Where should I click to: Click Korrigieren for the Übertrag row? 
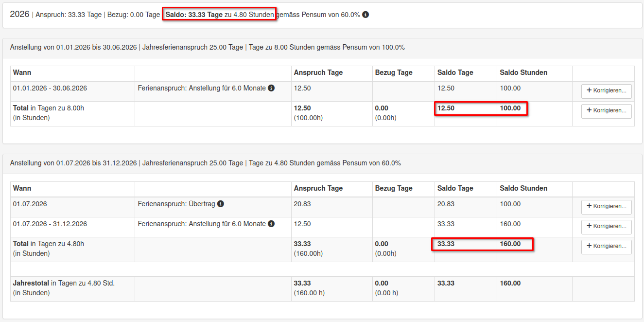click(606, 207)
